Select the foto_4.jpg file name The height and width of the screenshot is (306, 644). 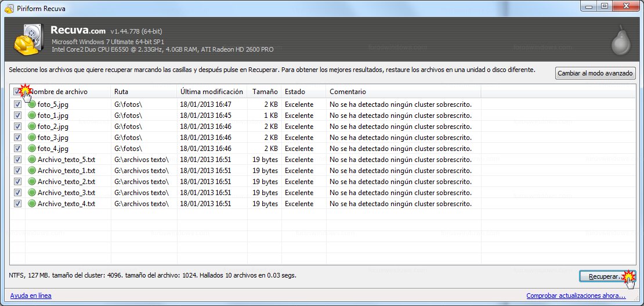point(53,149)
